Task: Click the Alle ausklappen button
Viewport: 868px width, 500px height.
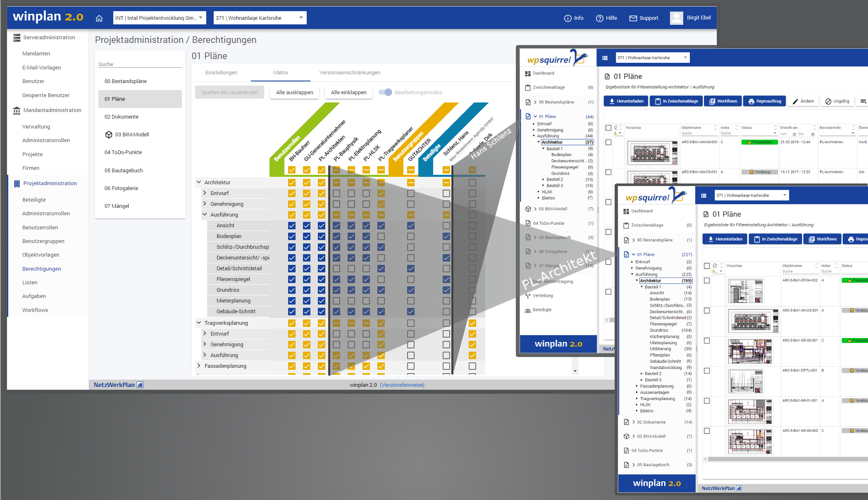Action: coord(295,93)
